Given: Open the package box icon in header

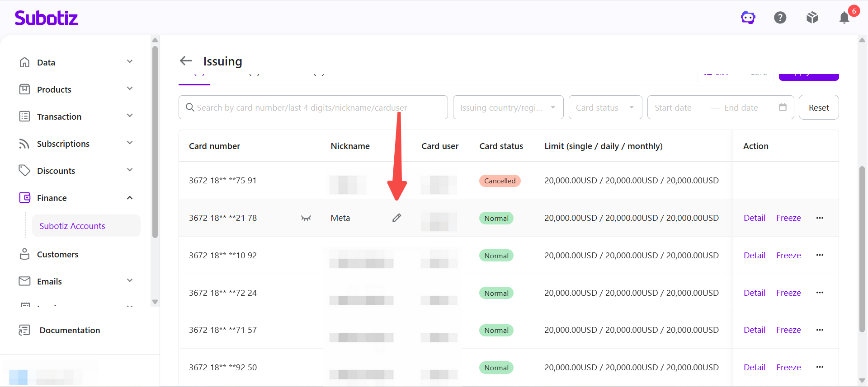Looking at the screenshot, I should pos(812,18).
